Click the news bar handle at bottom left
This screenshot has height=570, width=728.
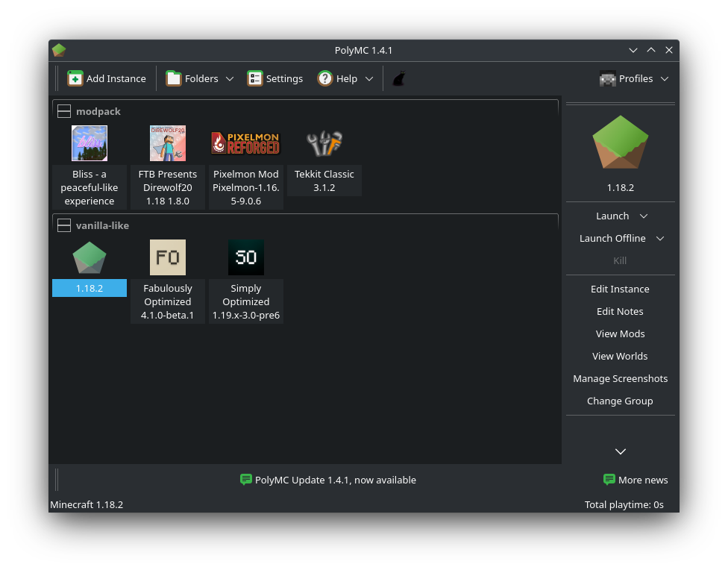[57, 480]
